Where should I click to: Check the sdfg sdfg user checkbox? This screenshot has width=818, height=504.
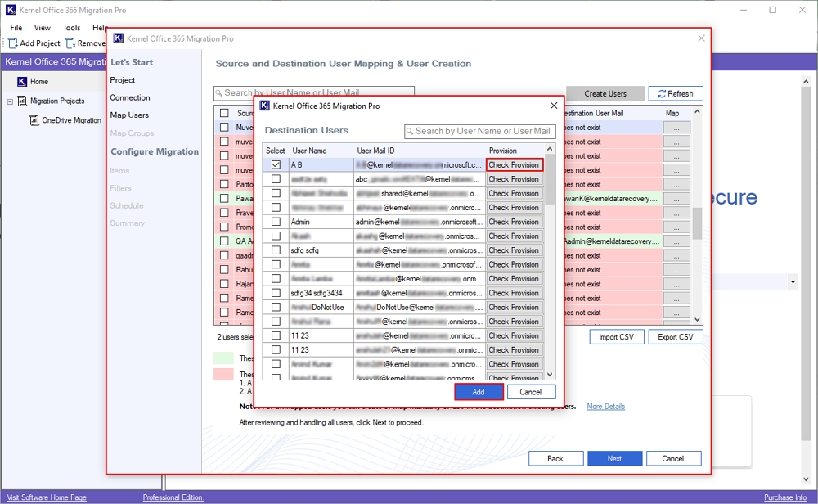point(276,250)
